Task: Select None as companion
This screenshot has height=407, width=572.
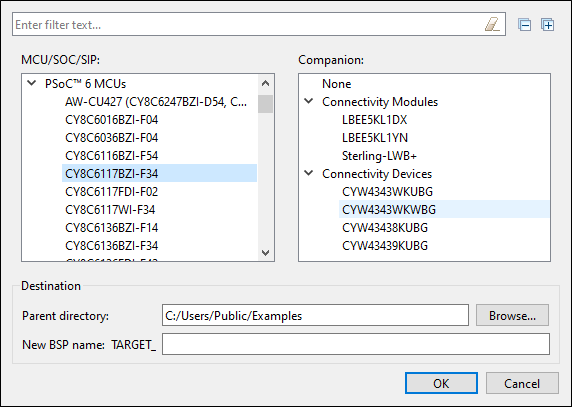Action: [x=336, y=84]
